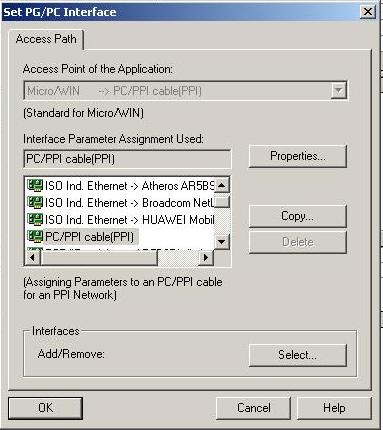Click the horizontal scrollbar's right arrow

coord(206,258)
